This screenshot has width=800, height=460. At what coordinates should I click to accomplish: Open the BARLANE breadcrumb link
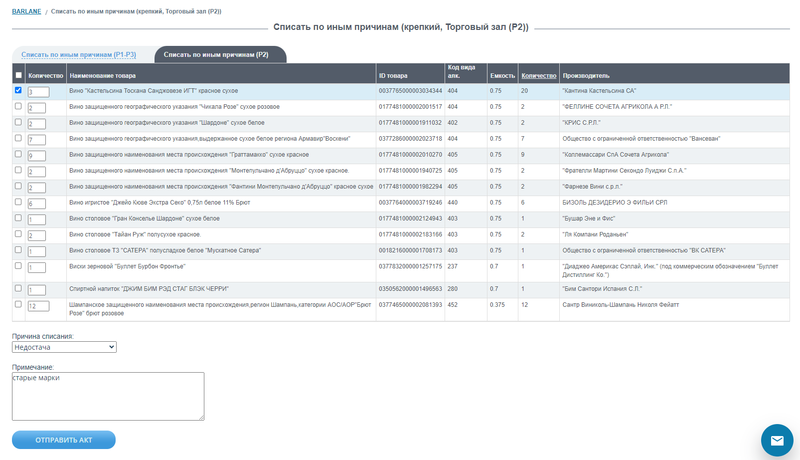click(27, 11)
